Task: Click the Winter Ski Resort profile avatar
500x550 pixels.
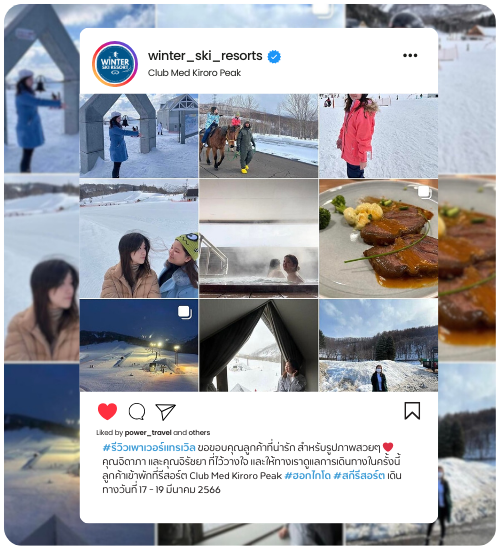Action: click(x=115, y=64)
